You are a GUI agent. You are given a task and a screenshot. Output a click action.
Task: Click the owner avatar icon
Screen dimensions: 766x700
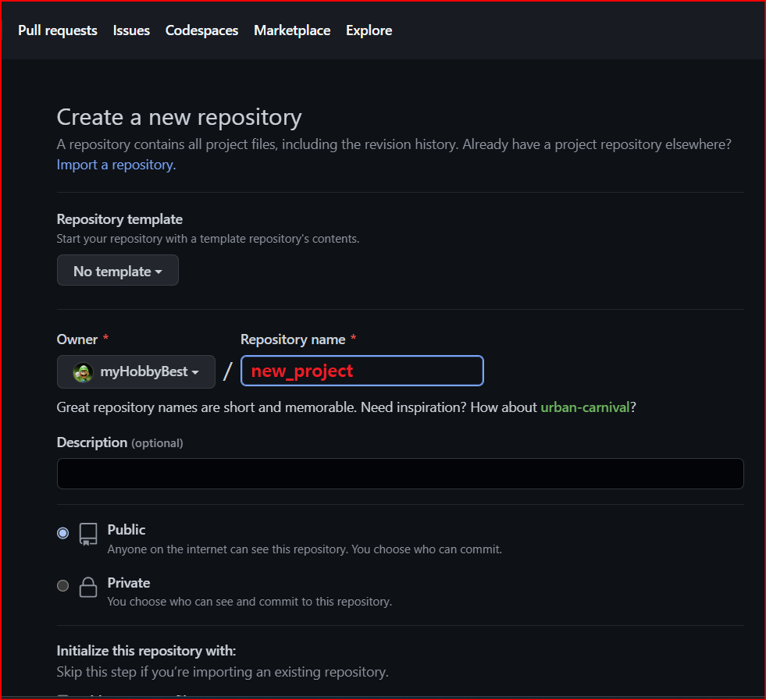coord(83,372)
